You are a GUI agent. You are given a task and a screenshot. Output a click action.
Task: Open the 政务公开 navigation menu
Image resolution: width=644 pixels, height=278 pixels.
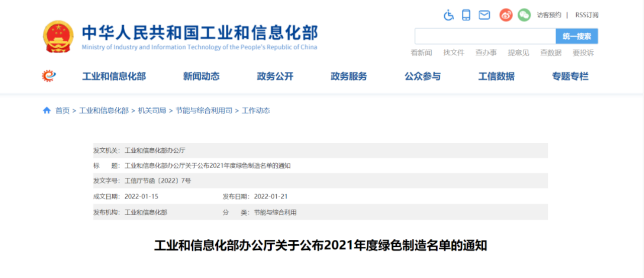[x=275, y=76]
